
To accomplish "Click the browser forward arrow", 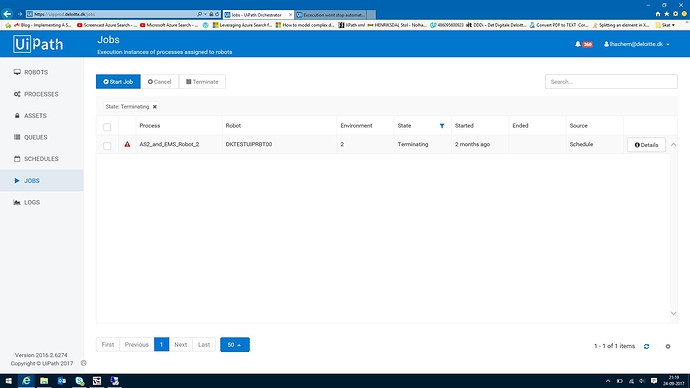I will click(19, 14).
